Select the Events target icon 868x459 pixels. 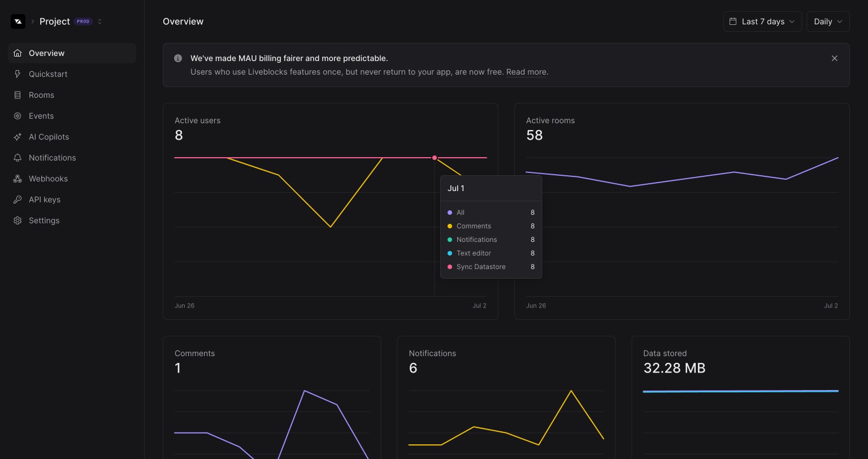click(x=18, y=116)
